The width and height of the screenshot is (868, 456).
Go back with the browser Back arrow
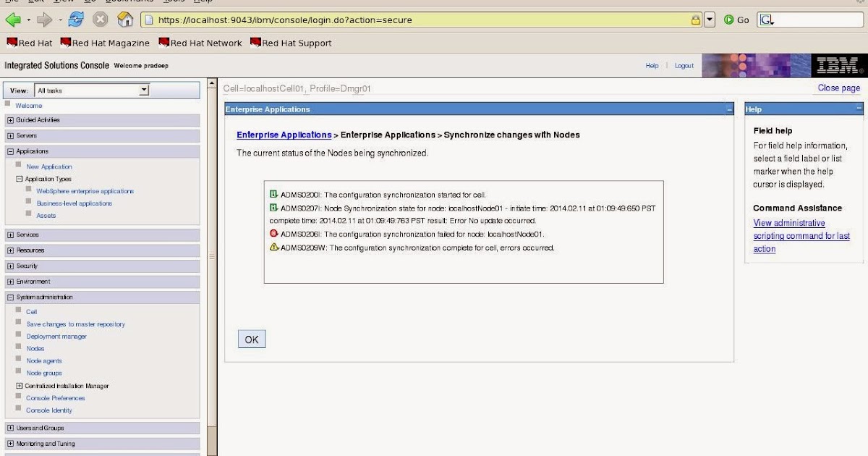(x=12, y=20)
